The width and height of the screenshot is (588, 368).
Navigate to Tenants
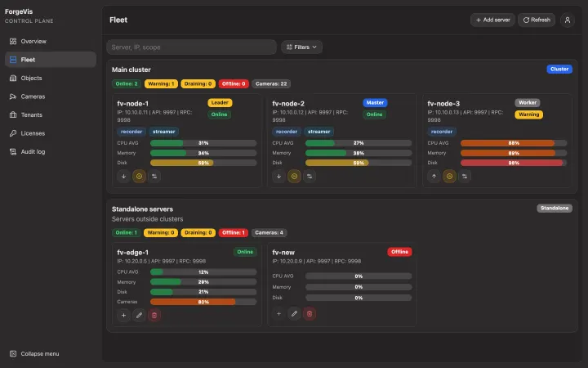click(x=51, y=115)
